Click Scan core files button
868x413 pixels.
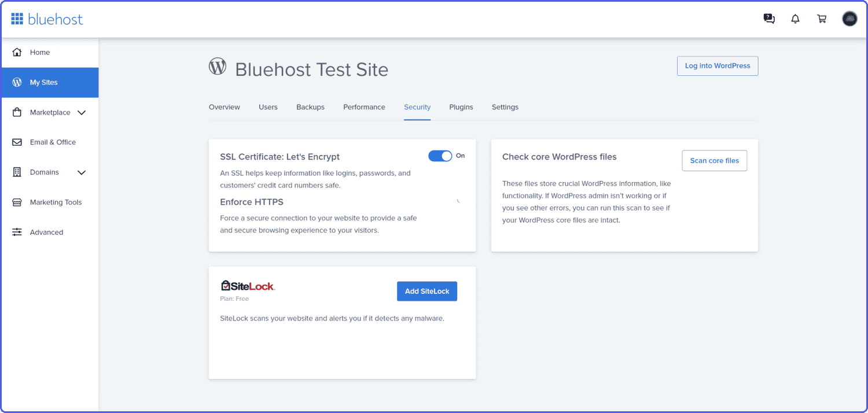pos(715,161)
